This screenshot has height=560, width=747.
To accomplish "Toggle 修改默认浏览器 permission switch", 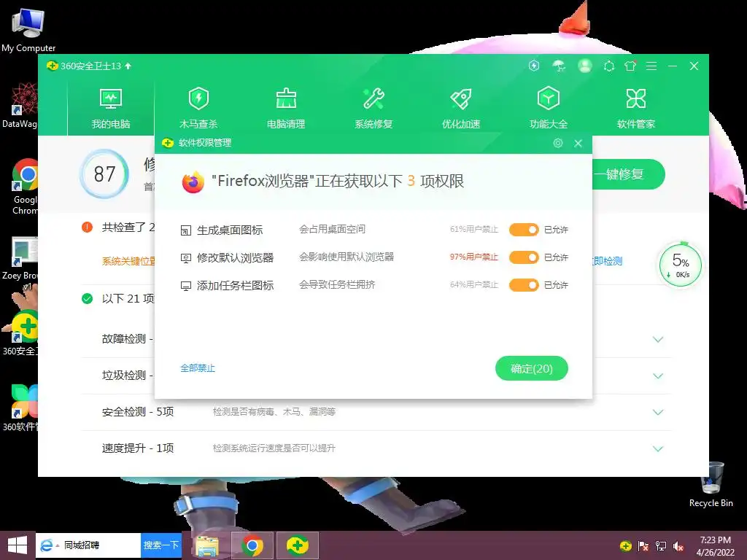I will pyautogui.click(x=524, y=257).
